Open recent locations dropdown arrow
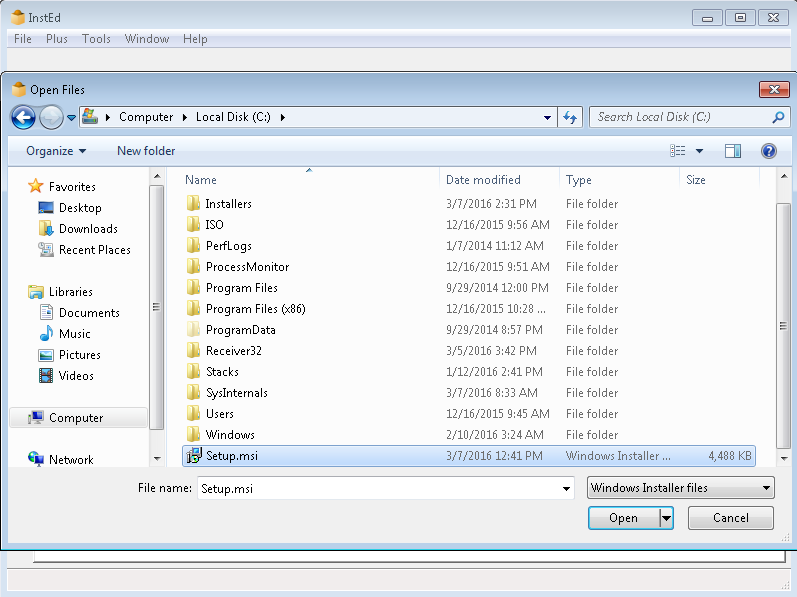 coord(72,118)
